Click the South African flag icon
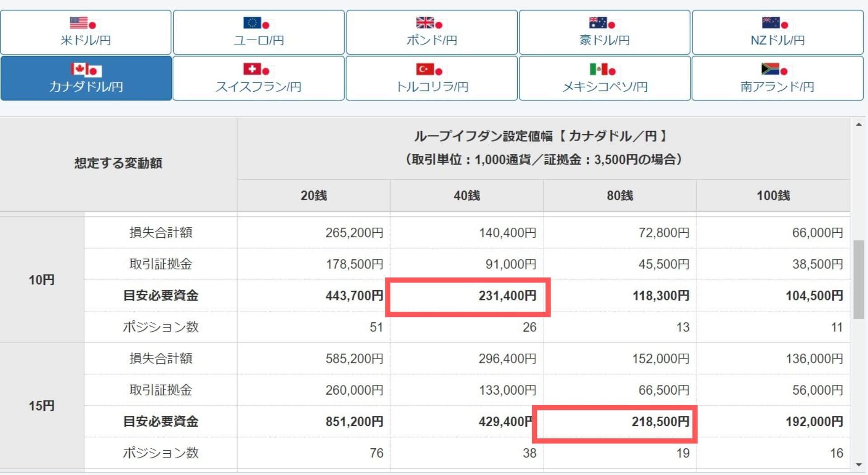The height and width of the screenshot is (475, 868). click(771, 69)
